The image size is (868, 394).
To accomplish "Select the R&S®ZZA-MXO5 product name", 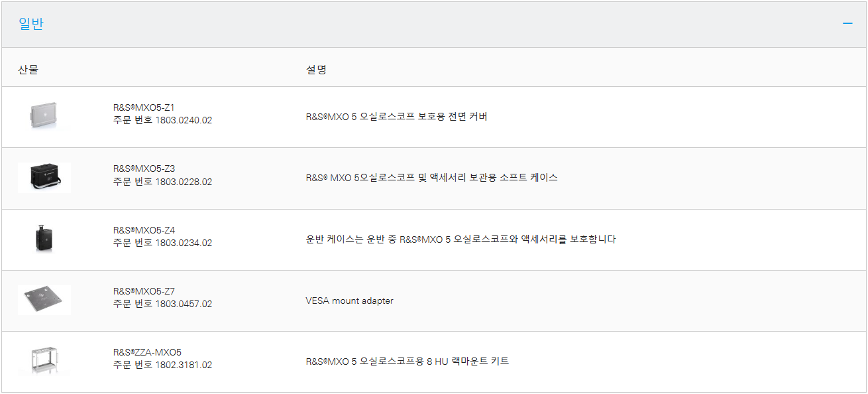I will 147,352.
